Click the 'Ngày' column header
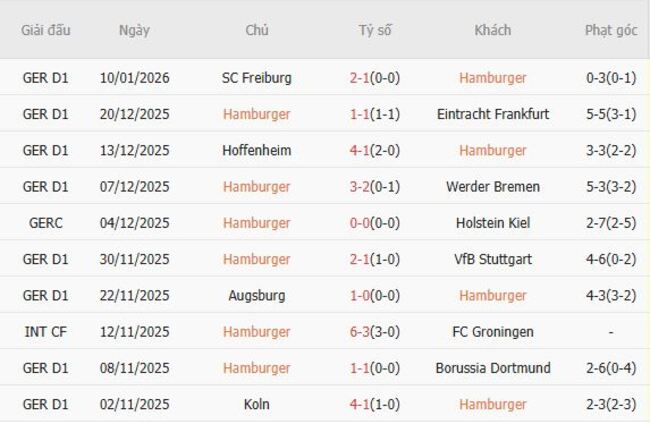This screenshot has width=650, height=424. coord(134,30)
